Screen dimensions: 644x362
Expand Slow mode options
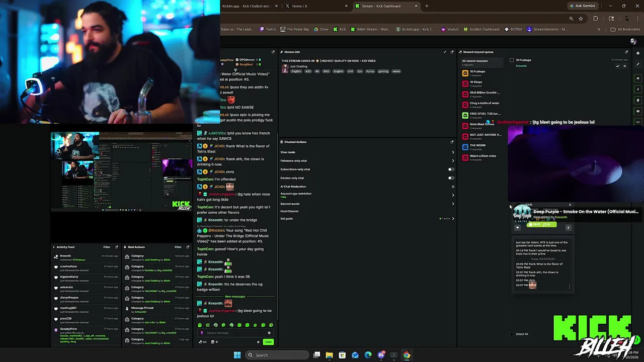point(453,152)
